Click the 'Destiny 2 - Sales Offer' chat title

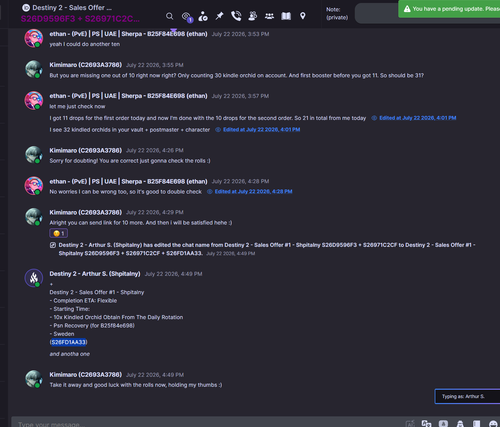point(72,8)
